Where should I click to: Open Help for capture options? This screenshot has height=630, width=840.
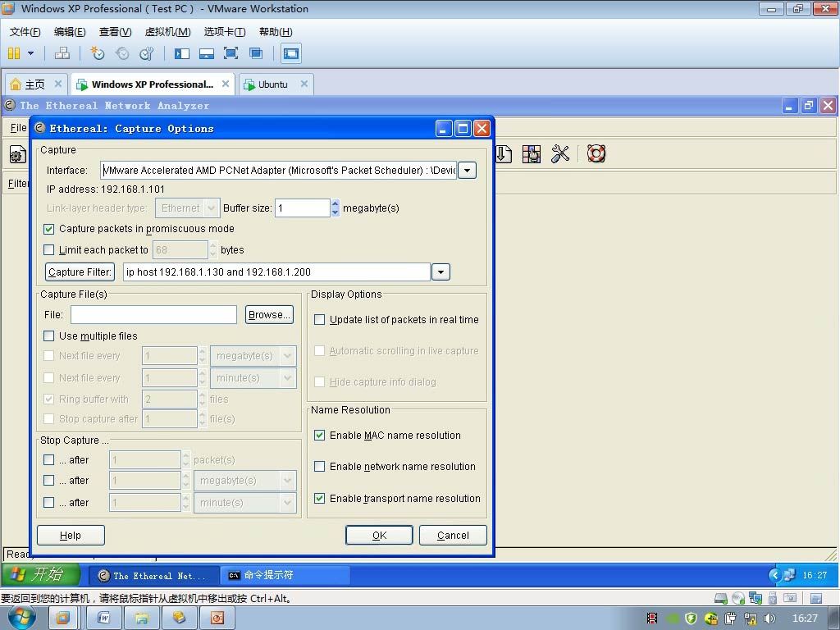(71, 535)
